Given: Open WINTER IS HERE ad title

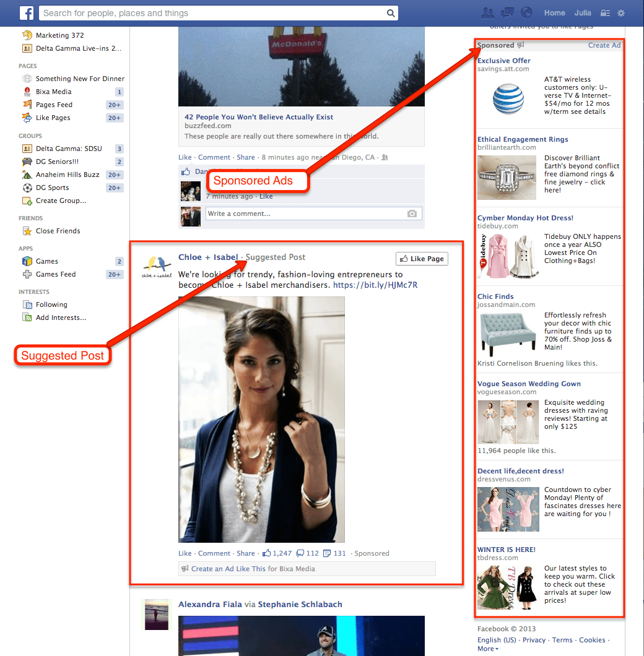Looking at the screenshot, I should [507, 550].
